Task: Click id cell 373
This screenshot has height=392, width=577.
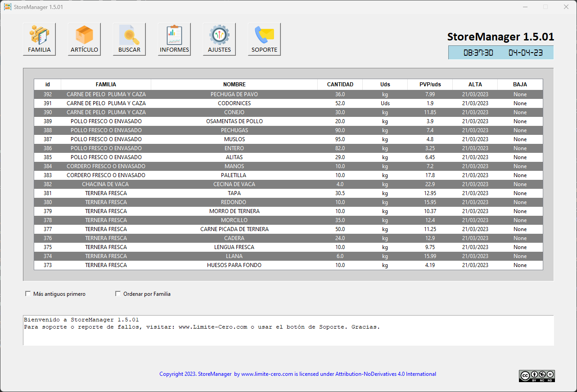Action: [x=48, y=265]
